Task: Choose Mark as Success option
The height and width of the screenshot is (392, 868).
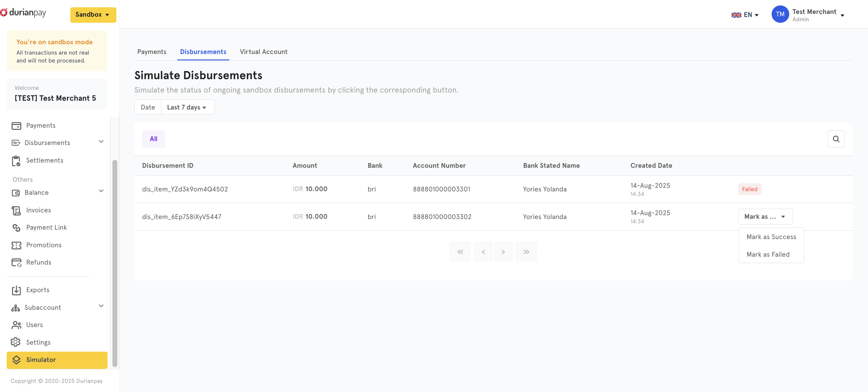Action: 771,237
